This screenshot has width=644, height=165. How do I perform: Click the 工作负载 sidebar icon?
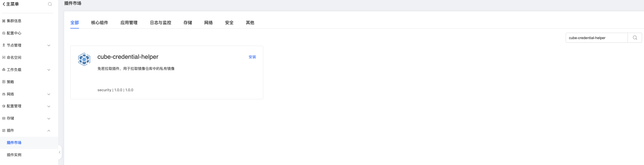click(4, 70)
